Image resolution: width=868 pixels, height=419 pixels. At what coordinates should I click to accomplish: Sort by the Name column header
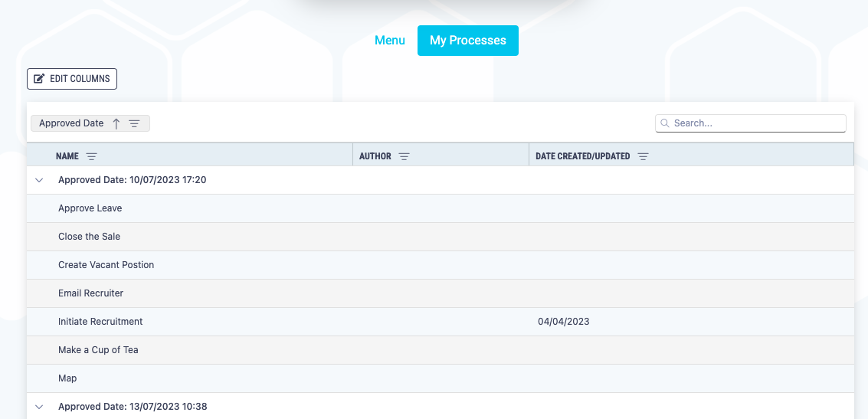click(67, 156)
